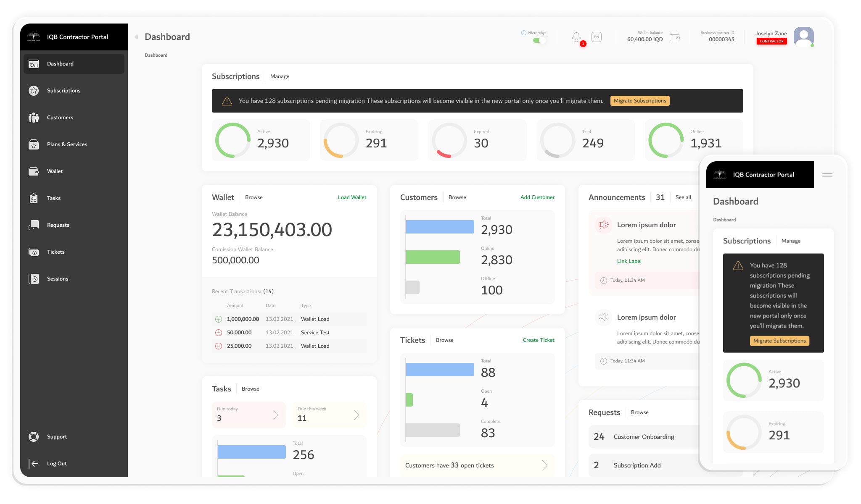Open Tickets from the sidebar
The height and width of the screenshot is (504, 861).
(55, 252)
